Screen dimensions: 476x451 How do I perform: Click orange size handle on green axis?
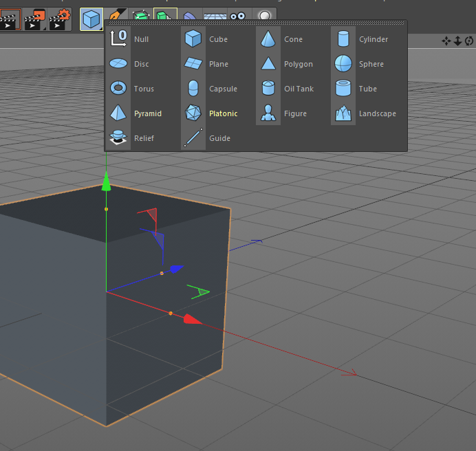click(106, 209)
